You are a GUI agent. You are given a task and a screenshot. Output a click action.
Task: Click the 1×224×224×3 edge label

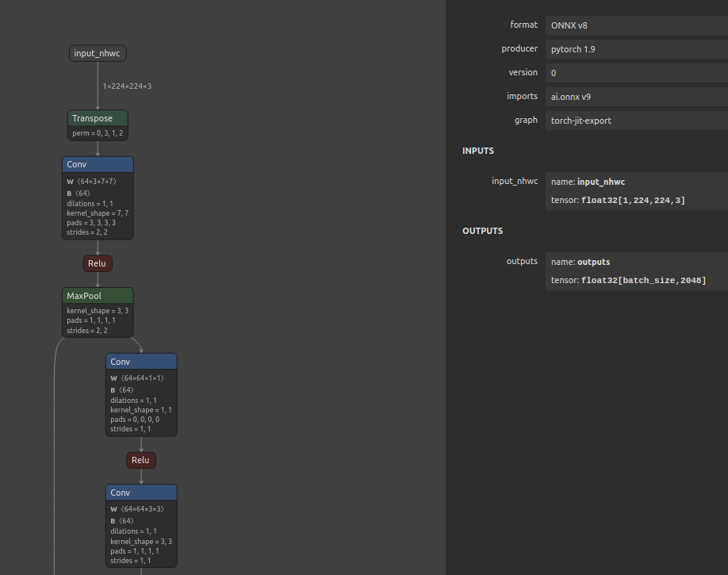point(127,86)
